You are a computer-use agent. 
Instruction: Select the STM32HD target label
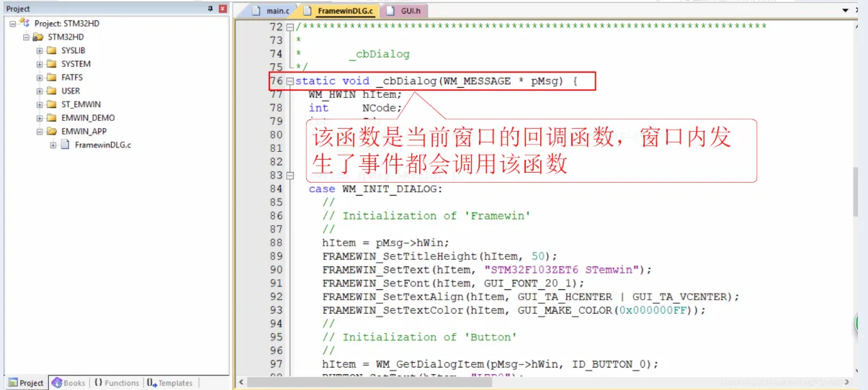(66, 37)
